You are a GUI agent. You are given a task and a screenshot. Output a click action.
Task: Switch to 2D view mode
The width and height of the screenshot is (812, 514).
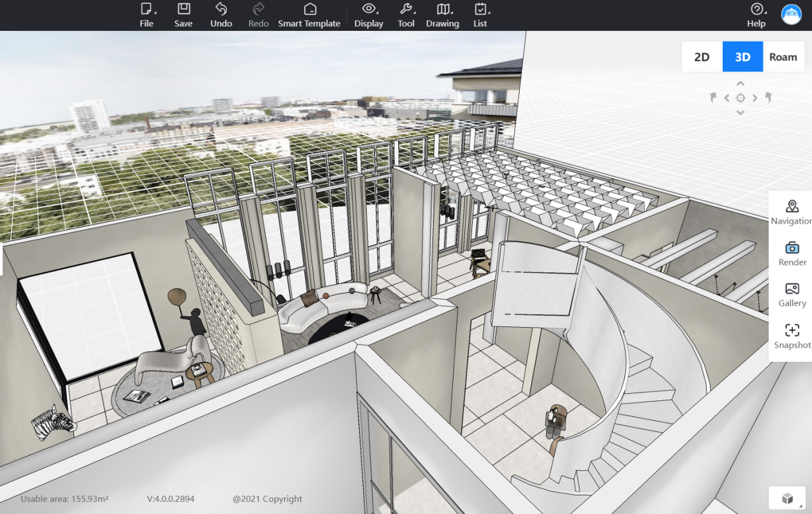pos(702,57)
